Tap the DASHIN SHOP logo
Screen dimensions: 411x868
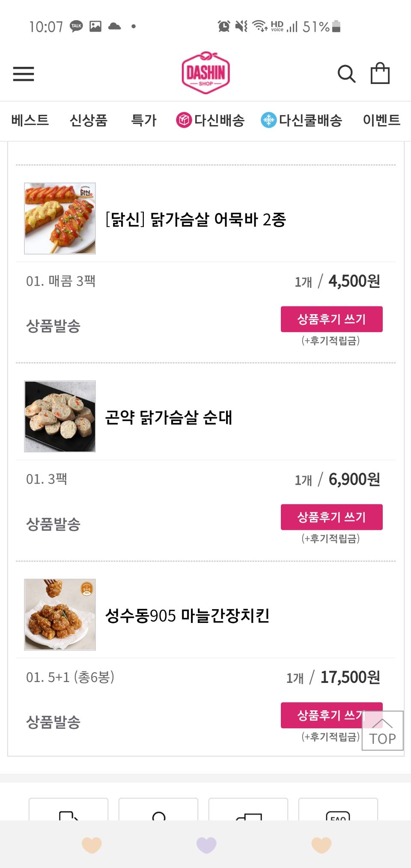click(205, 73)
